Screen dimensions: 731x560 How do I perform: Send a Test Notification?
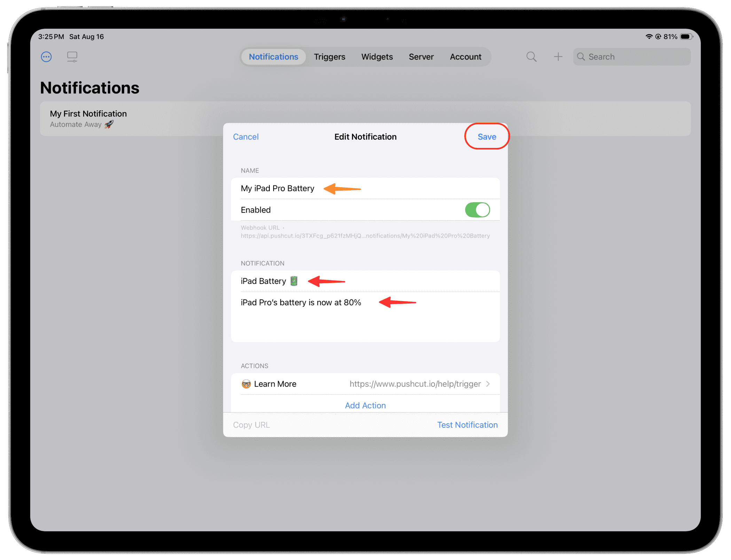point(467,425)
